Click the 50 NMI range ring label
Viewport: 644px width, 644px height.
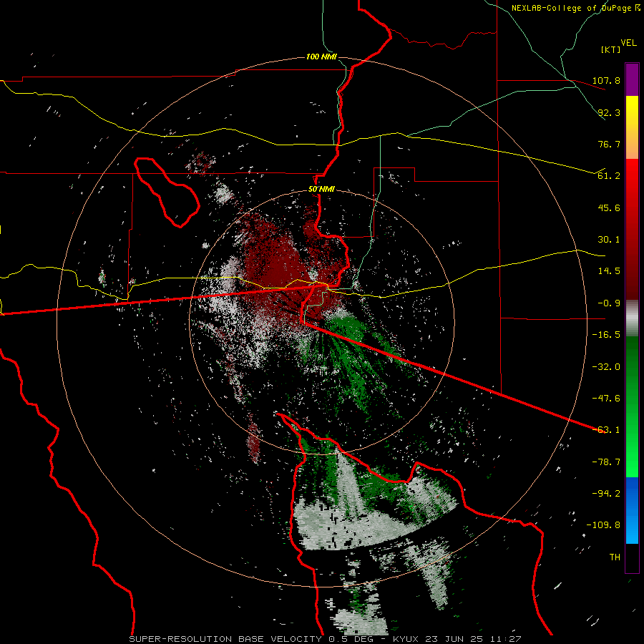click(x=321, y=190)
